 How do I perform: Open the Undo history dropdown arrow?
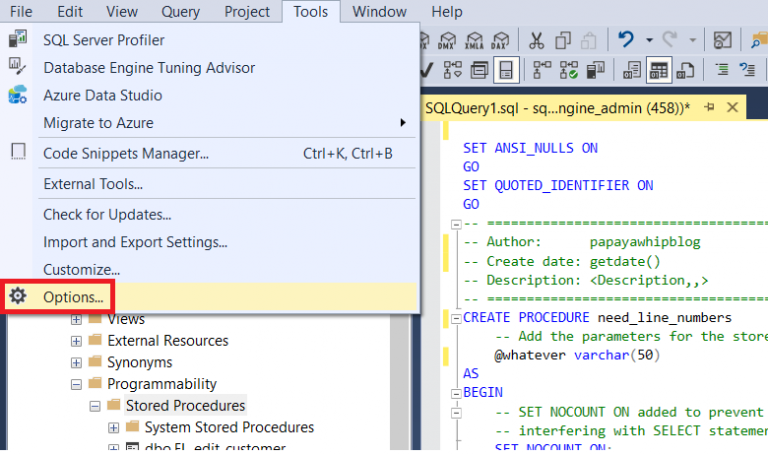(649, 40)
